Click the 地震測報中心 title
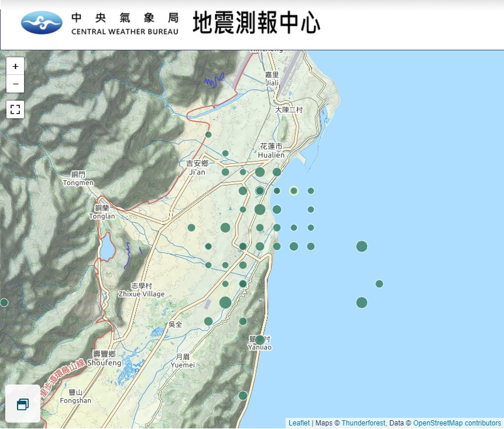504x429 pixels. pyautogui.click(x=256, y=22)
